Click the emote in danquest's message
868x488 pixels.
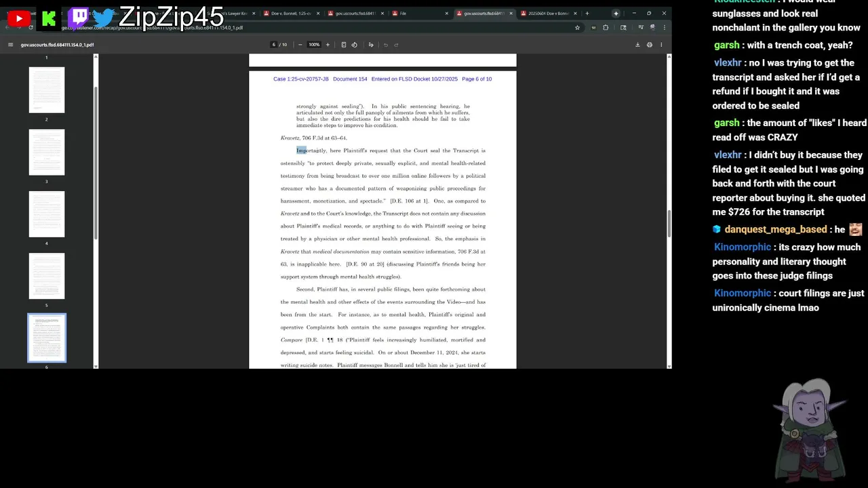coord(855,230)
